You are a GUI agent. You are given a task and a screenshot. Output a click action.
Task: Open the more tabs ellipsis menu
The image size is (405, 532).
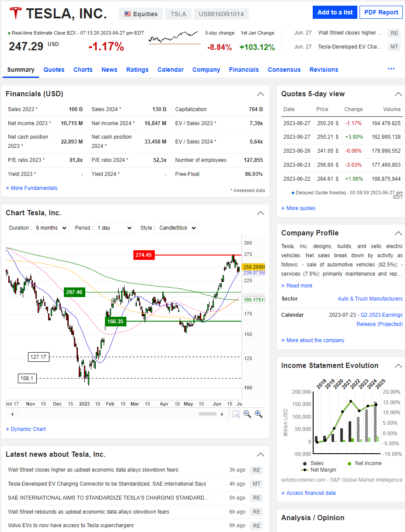coord(391,69)
